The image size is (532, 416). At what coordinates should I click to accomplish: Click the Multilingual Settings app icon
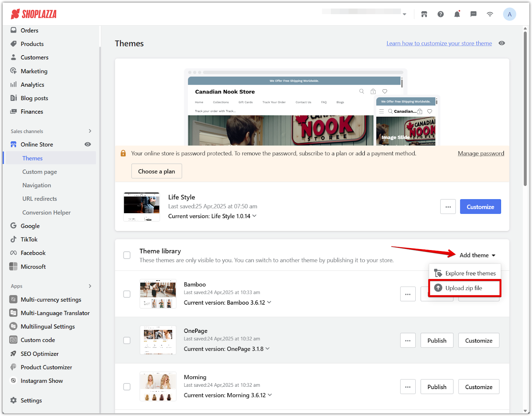(x=13, y=326)
